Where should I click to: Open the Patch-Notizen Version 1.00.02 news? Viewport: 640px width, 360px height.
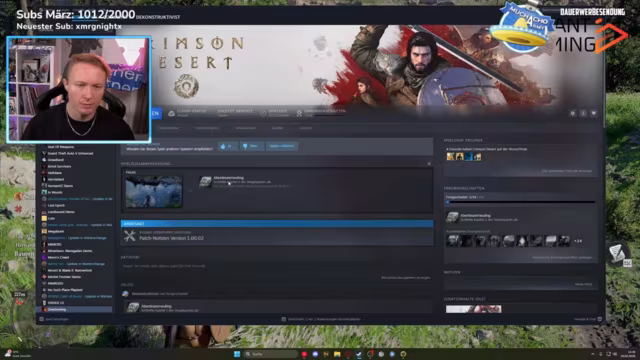click(171, 238)
